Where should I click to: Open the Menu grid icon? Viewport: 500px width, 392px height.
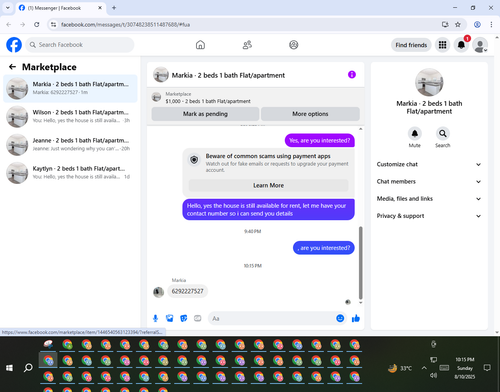pos(442,45)
